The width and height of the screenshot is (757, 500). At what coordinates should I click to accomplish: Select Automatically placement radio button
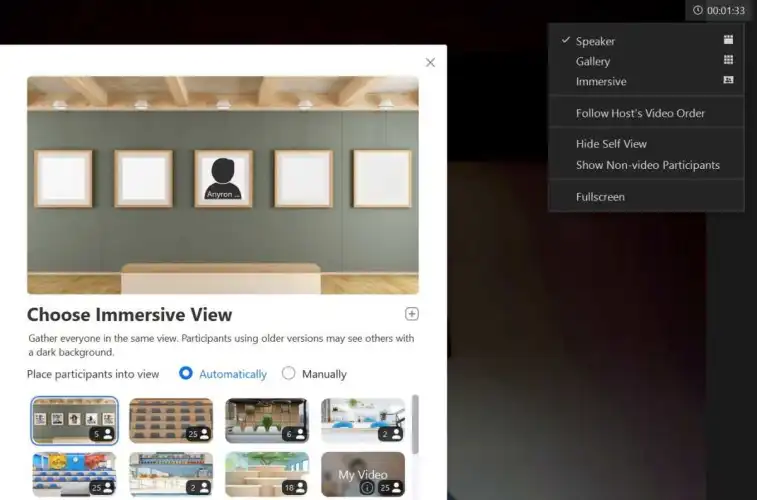[x=186, y=373]
